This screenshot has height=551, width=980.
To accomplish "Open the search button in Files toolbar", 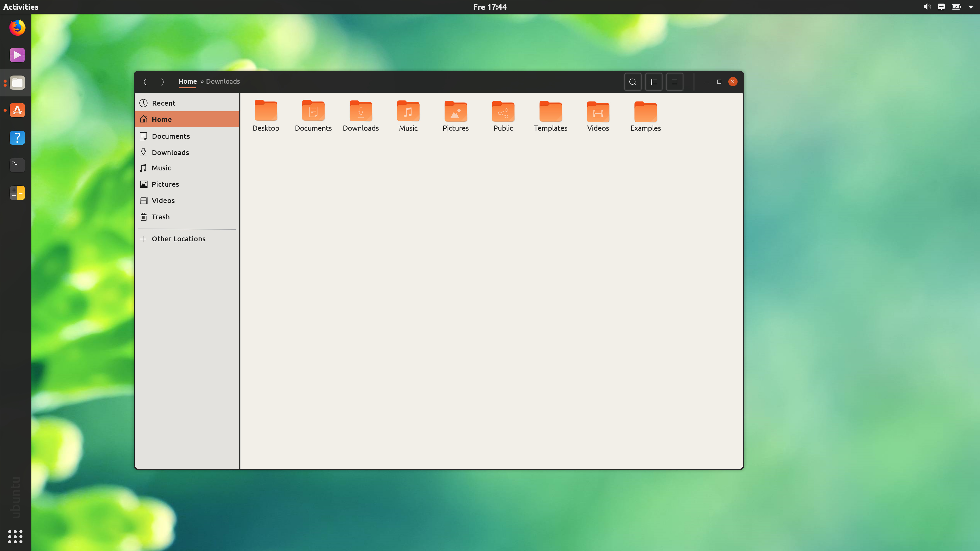I will pyautogui.click(x=633, y=82).
